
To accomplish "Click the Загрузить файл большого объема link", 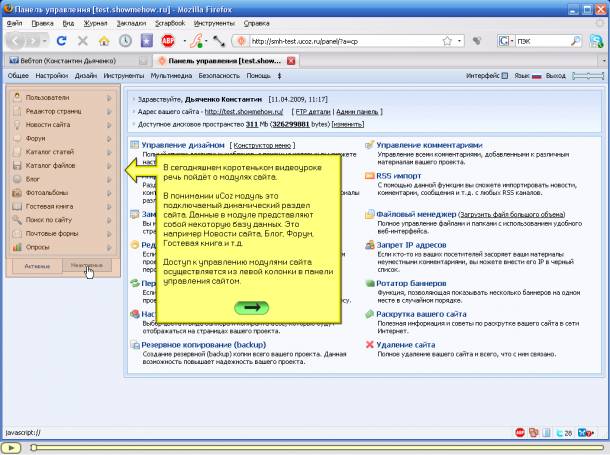I will tap(512, 215).
